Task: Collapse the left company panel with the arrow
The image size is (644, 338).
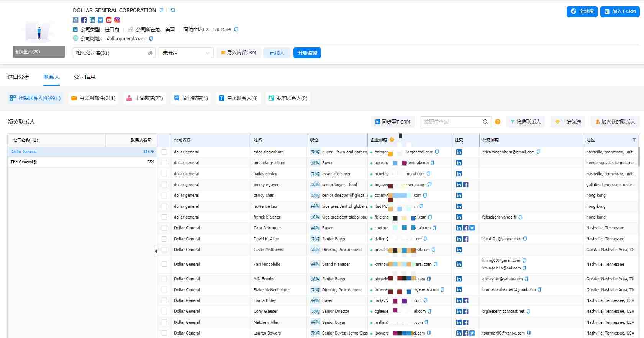Action: point(156,251)
